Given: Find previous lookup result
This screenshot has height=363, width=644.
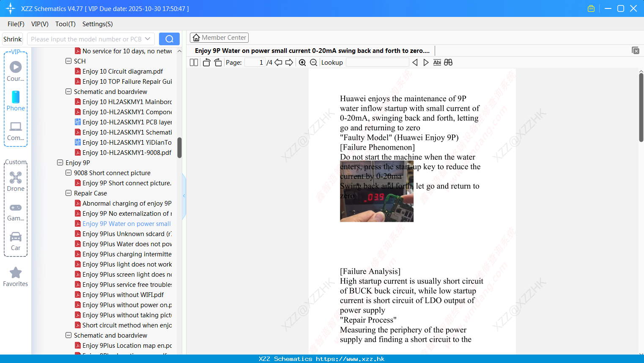Looking at the screenshot, I should [x=415, y=63].
